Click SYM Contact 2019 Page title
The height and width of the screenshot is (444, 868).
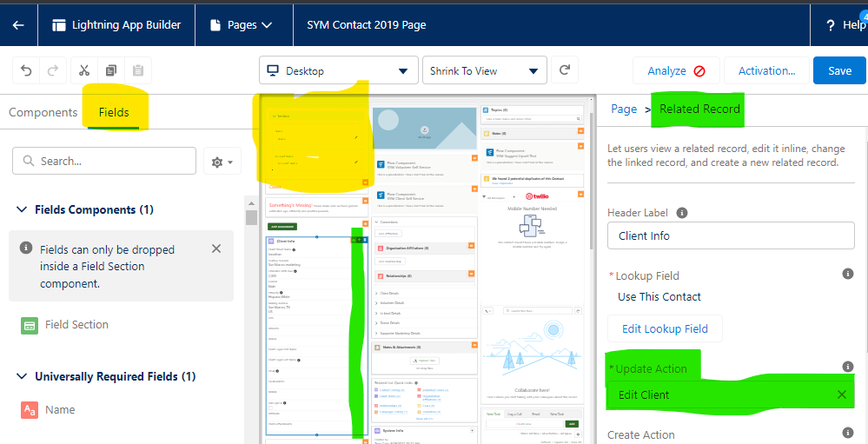coord(367,25)
